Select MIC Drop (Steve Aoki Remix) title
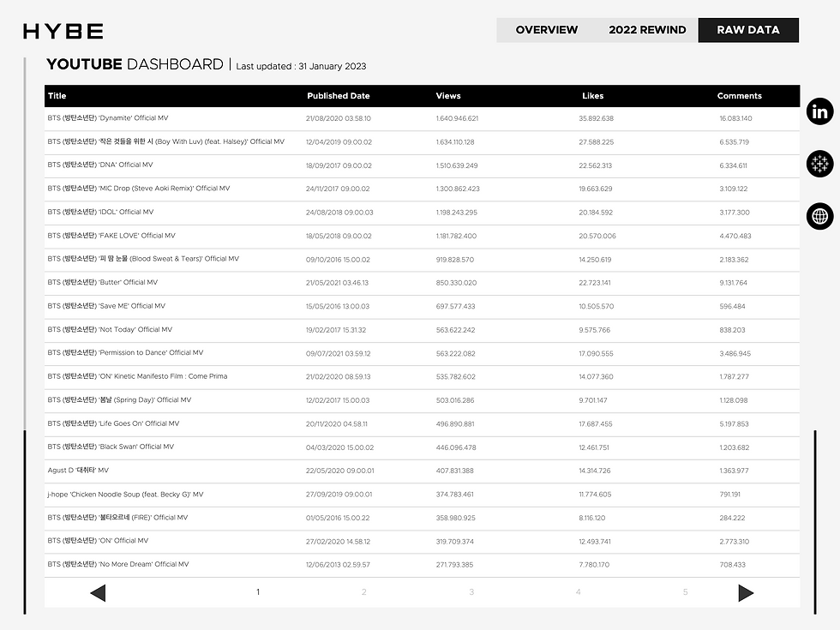840x630 pixels. [x=139, y=188]
